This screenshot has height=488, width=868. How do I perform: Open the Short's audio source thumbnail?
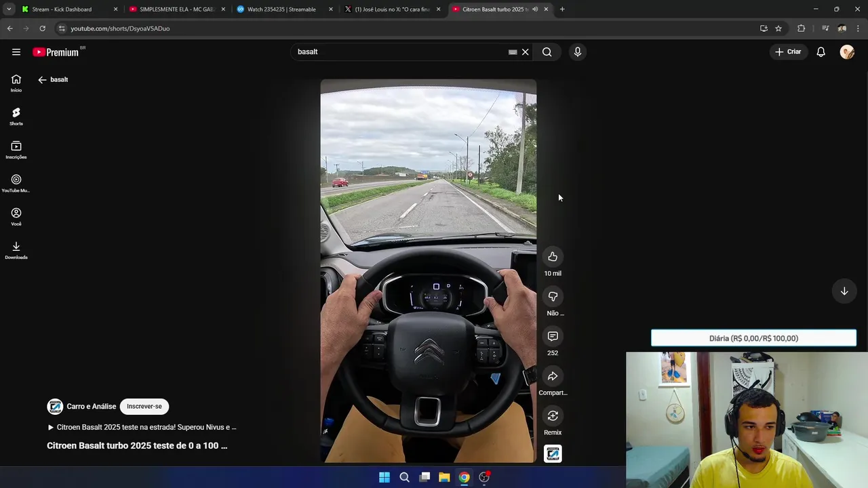(x=553, y=453)
